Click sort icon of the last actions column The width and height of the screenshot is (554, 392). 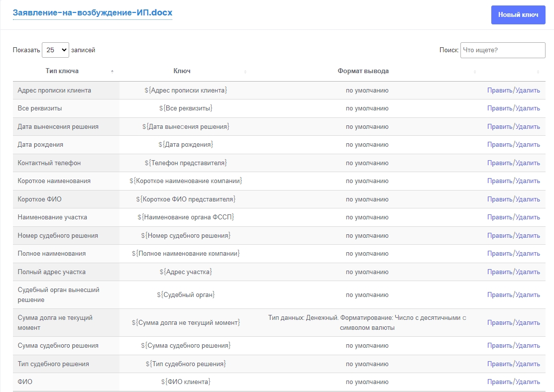click(x=538, y=72)
